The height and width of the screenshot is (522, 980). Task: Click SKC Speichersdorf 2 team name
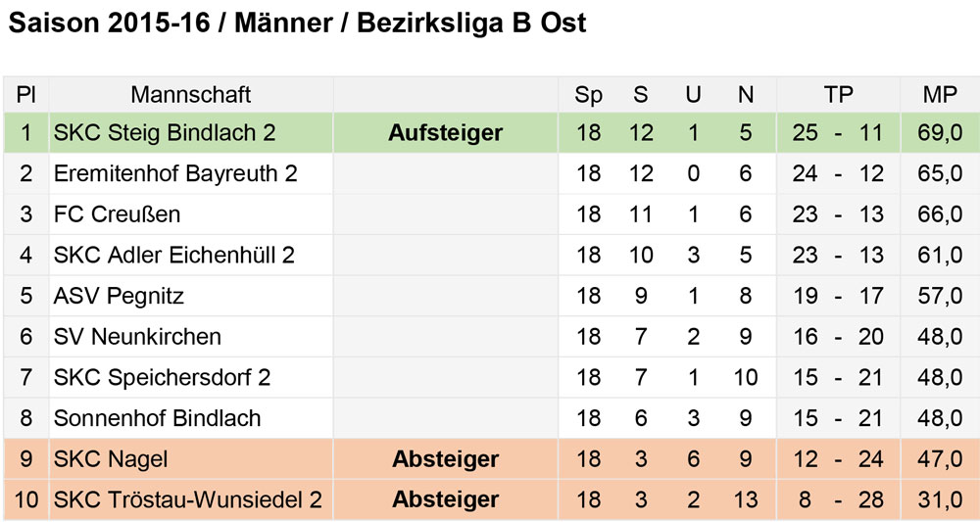pyautogui.click(x=162, y=377)
